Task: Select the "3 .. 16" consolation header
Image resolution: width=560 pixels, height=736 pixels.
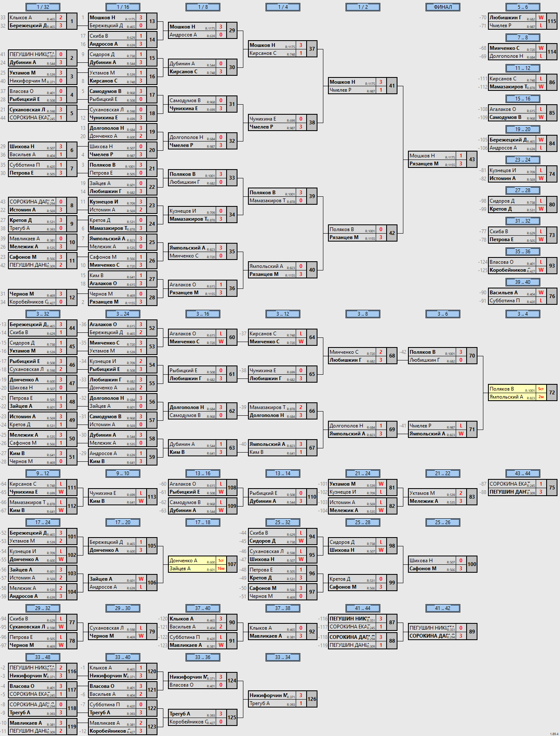Action: tap(203, 314)
